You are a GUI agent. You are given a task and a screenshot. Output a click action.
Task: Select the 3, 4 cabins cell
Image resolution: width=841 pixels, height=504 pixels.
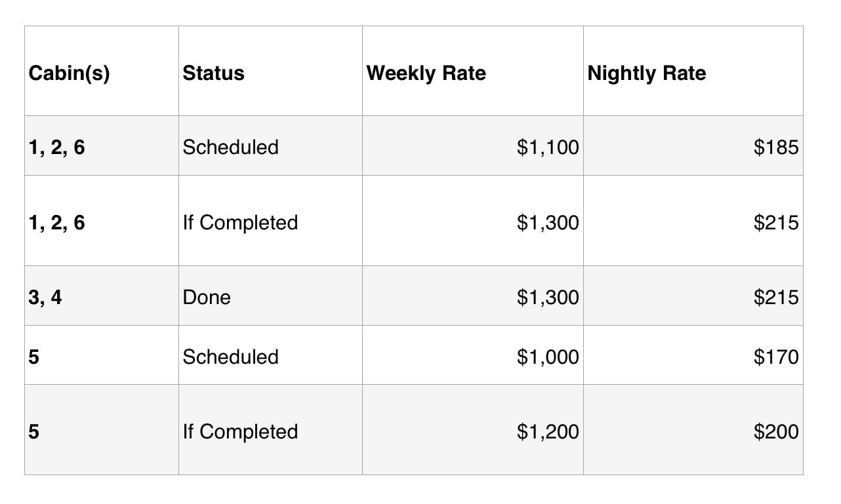102,296
